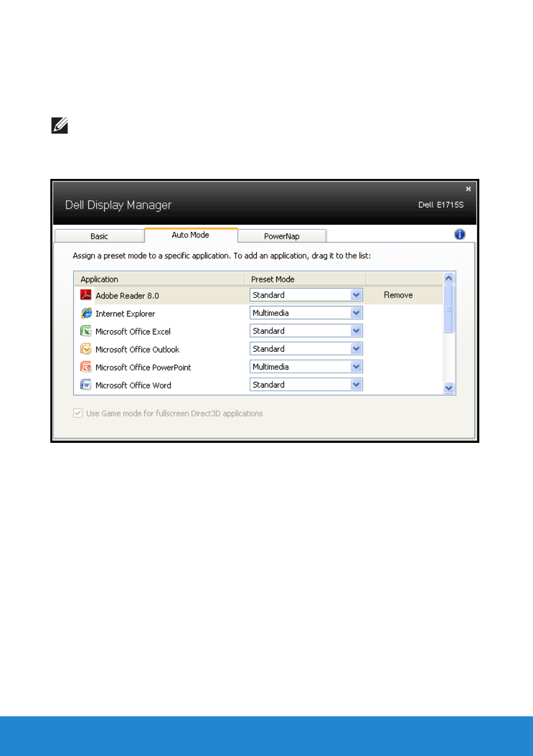The height and width of the screenshot is (756, 533).
Task: Toggle Use Game mode for fullscreen Direct3D checkbox
Action: [x=78, y=413]
